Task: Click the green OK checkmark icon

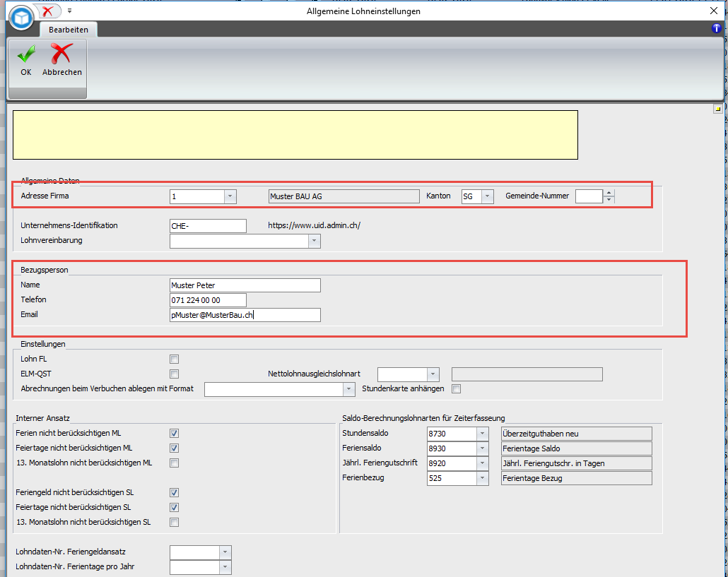Action: coord(26,54)
